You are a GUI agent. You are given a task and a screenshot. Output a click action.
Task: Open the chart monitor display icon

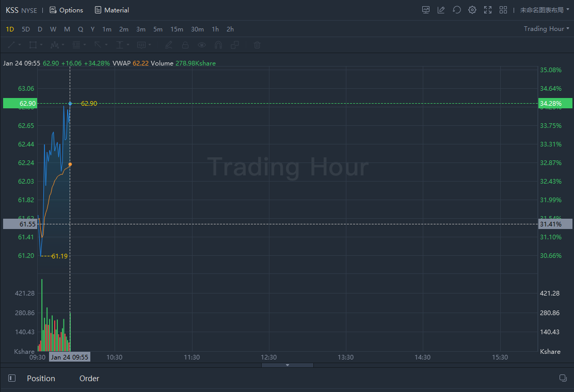426,10
